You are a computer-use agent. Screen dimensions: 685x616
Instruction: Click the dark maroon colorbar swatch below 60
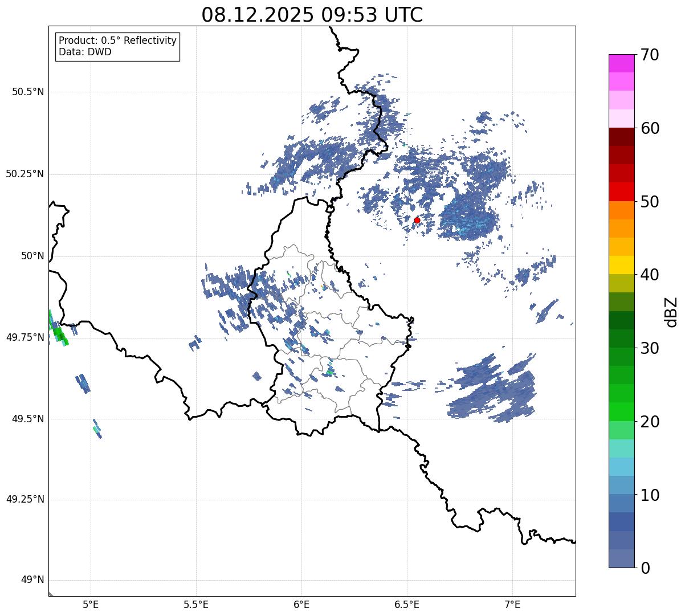[621, 137]
